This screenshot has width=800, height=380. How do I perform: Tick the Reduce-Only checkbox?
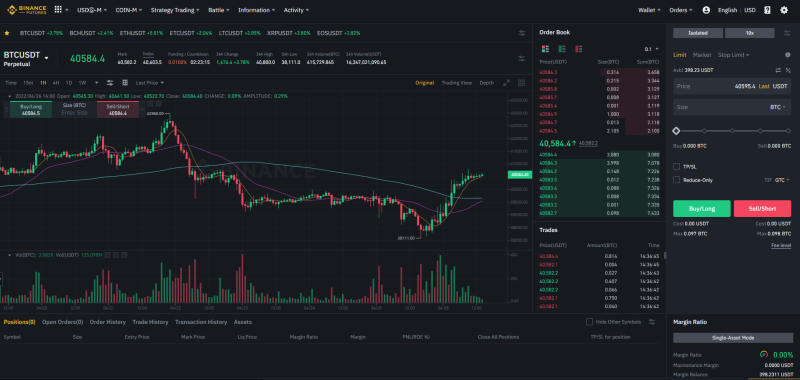(677, 180)
